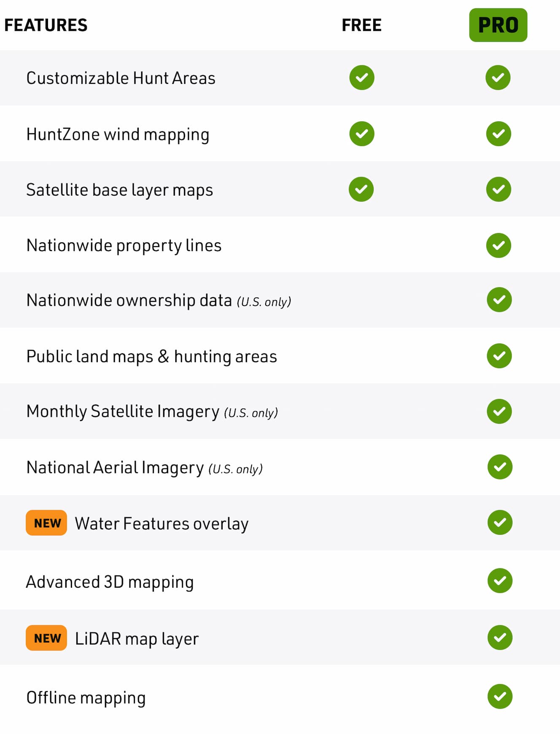Click Free checkmark for Customizable Hunt Areas
Image resolution: width=560 pixels, height=734 pixels.
[362, 78]
